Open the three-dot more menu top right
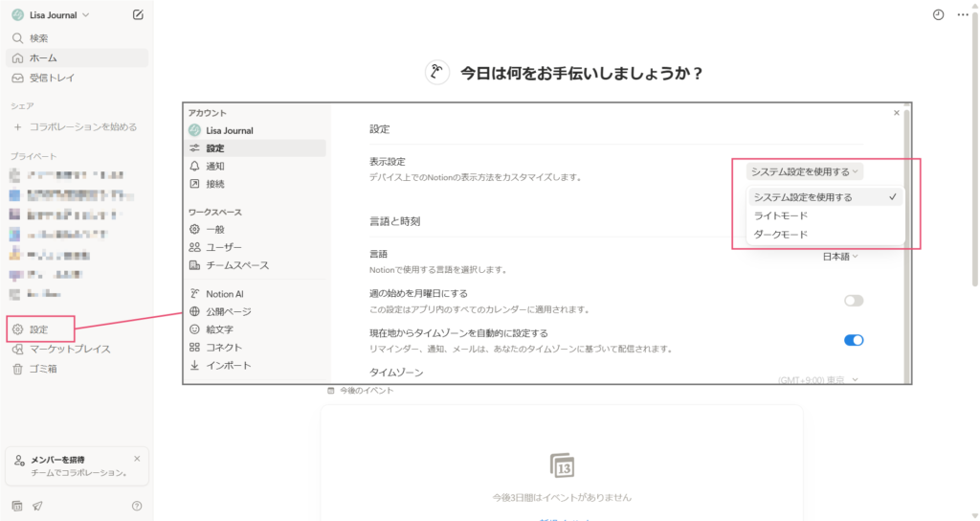Viewport: 980px width, 521px height. pyautogui.click(x=963, y=14)
